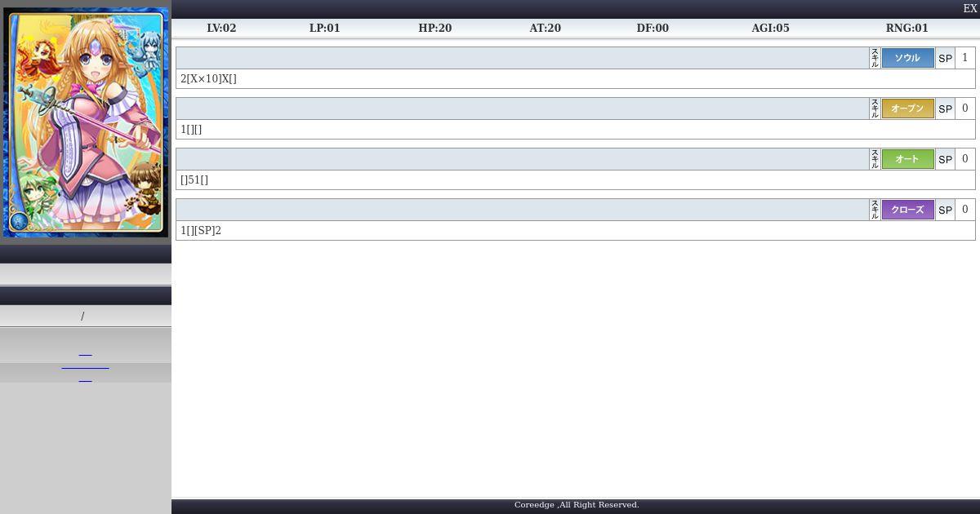Click the LV:02 stat
980x514 pixels.
[x=221, y=28]
